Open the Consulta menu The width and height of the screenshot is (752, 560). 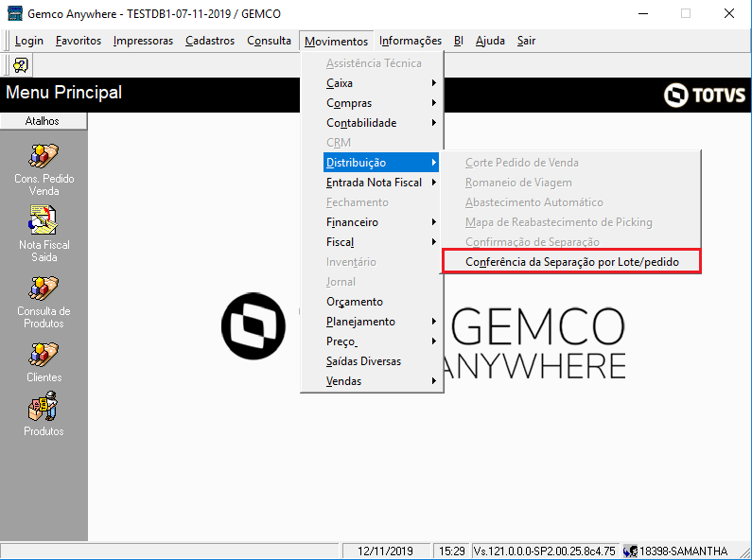click(269, 41)
